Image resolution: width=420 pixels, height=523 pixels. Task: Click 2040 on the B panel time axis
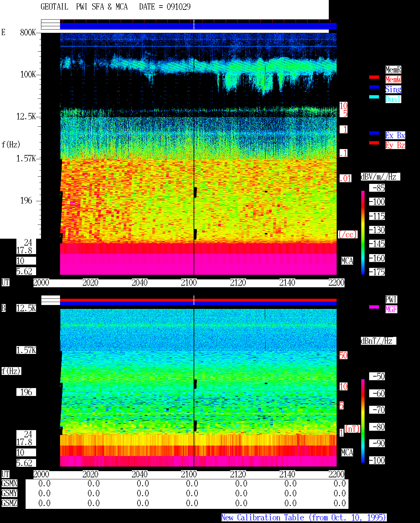click(139, 474)
